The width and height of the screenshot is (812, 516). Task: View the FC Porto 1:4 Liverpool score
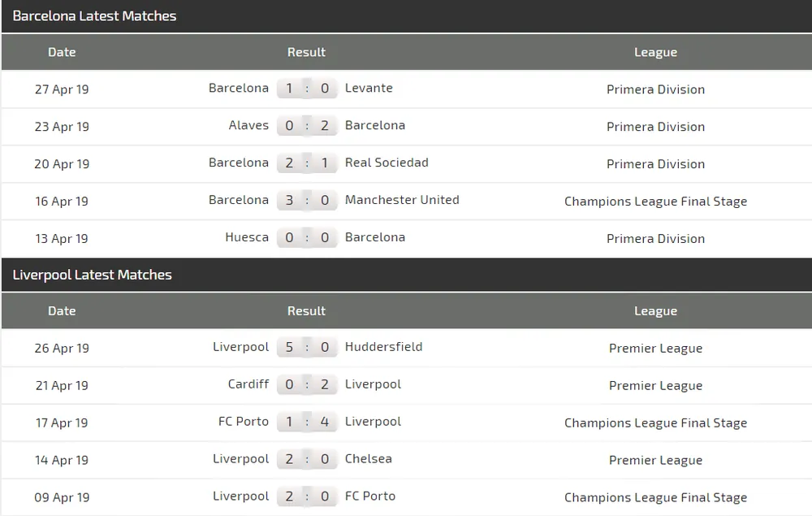click(x=307, y=422)
